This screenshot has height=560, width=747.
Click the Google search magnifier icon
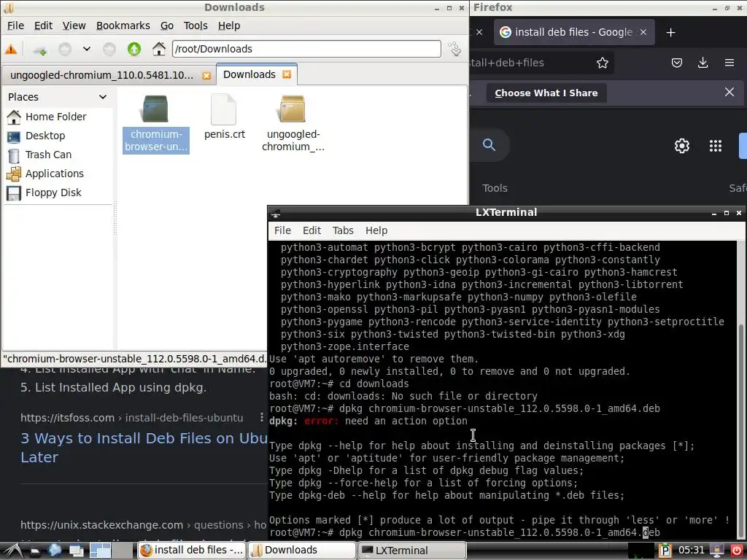pyautogui.click(x=489, y=145)
